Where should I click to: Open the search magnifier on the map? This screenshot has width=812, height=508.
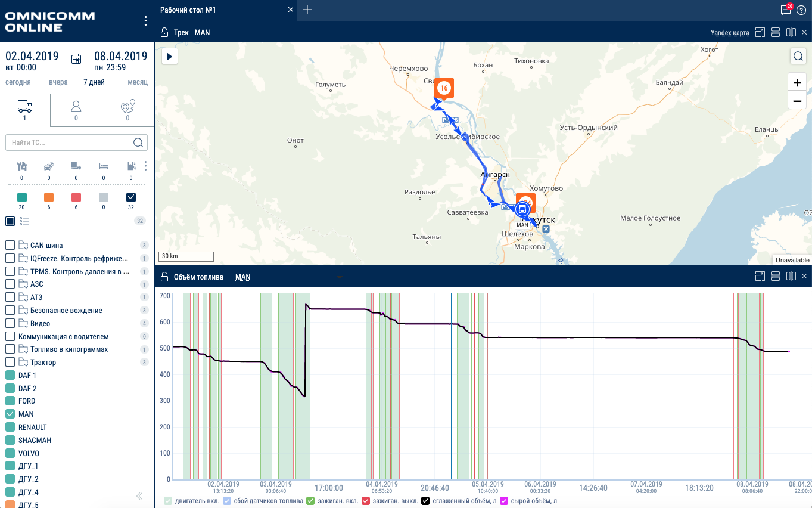click(x=798, y=56)
